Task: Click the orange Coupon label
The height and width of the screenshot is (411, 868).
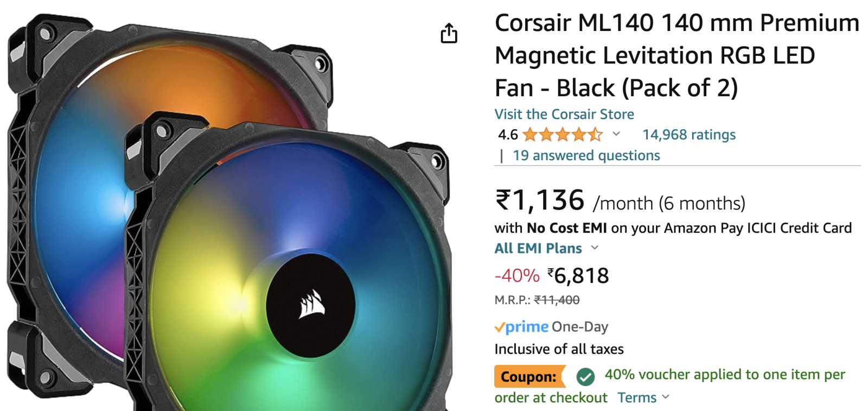Action: [x=528, y=376]
